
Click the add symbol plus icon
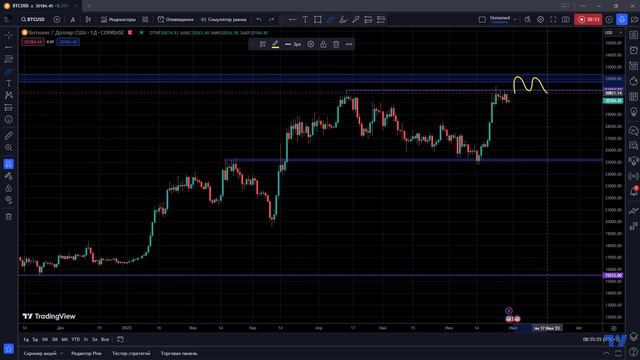tap(57, 20)
